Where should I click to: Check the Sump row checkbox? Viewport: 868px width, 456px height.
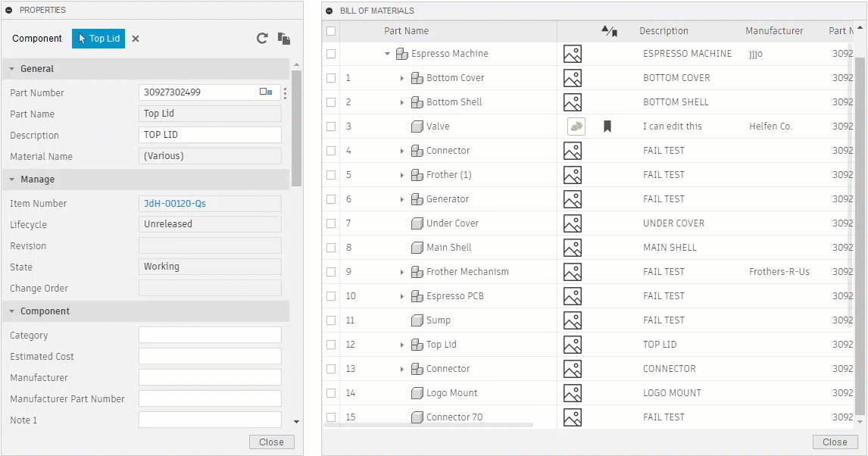coord(331,320)
